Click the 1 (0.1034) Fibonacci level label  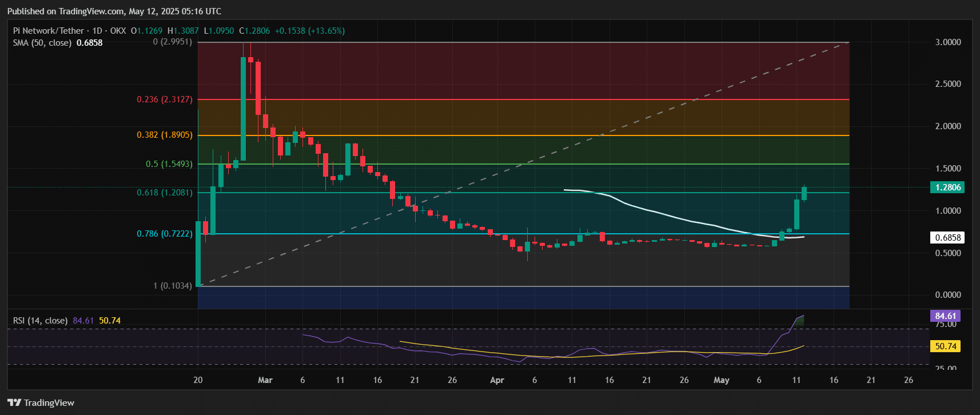point(173,286)
